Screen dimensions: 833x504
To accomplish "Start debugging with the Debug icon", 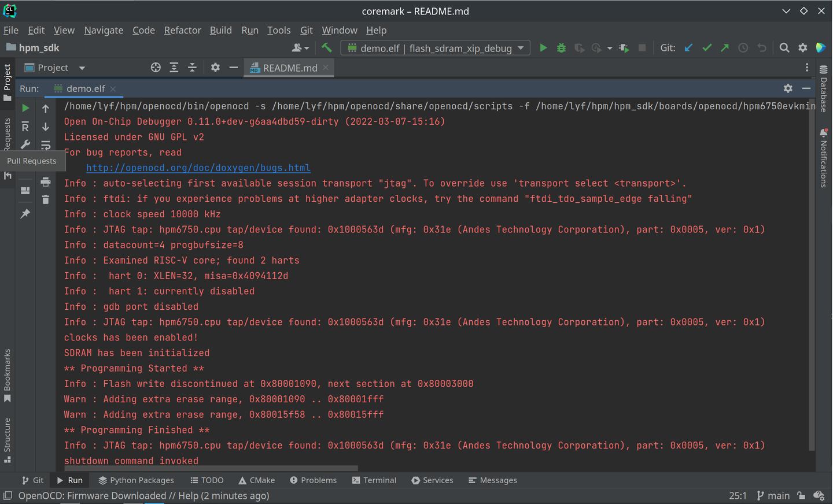I will pyautogui.click(x=561, y=48).
